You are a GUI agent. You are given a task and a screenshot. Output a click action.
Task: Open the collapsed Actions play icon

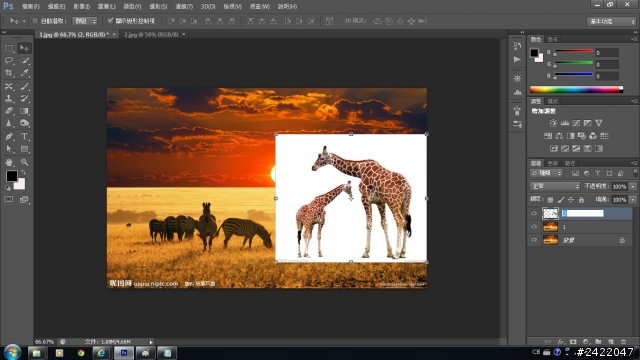pos(518,60)
